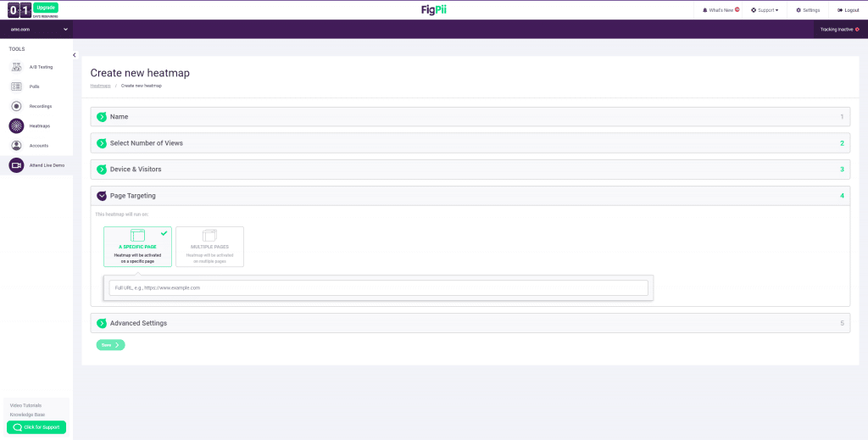Select the Heatmaps sidebar icon

pyautogui.click(x=16, y=125)
